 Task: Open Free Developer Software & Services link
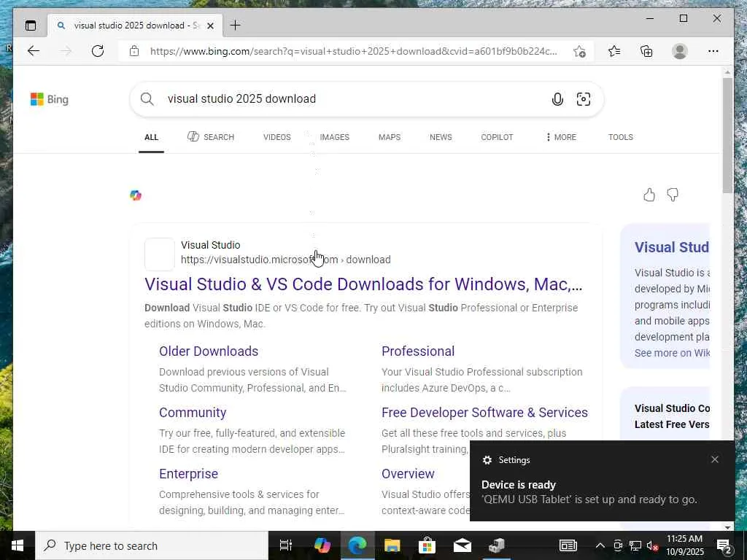tap(484, 413)
